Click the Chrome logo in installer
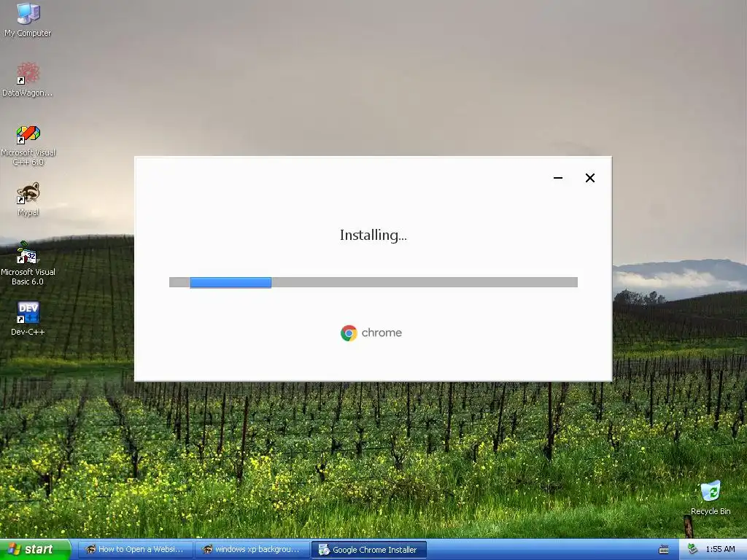Image resolution: width=747 pixels, height=560 pixels. [x=349, y=332]
